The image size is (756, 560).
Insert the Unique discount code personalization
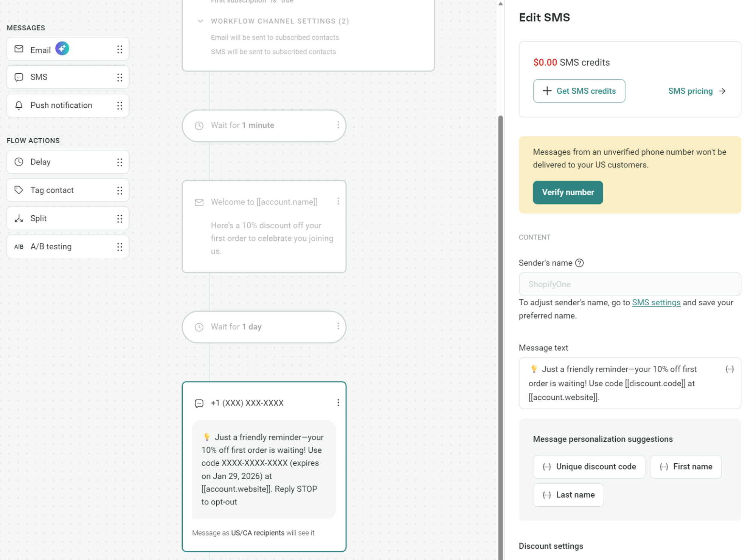588,466
